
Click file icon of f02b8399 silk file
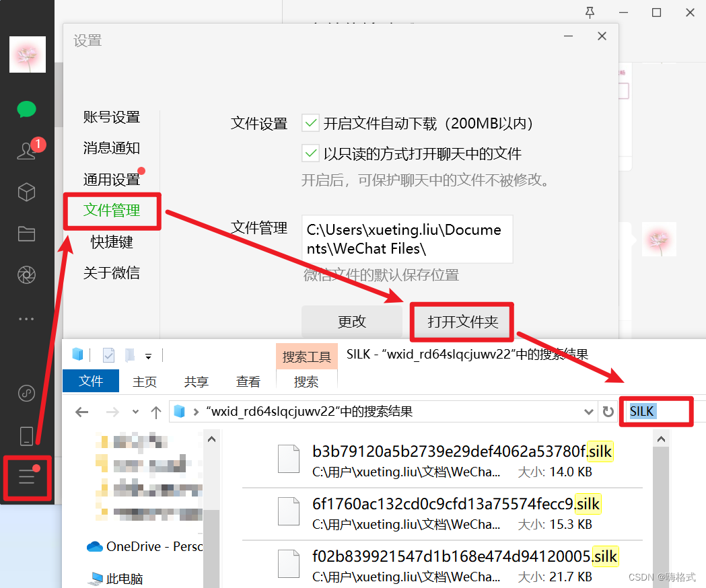289,563
